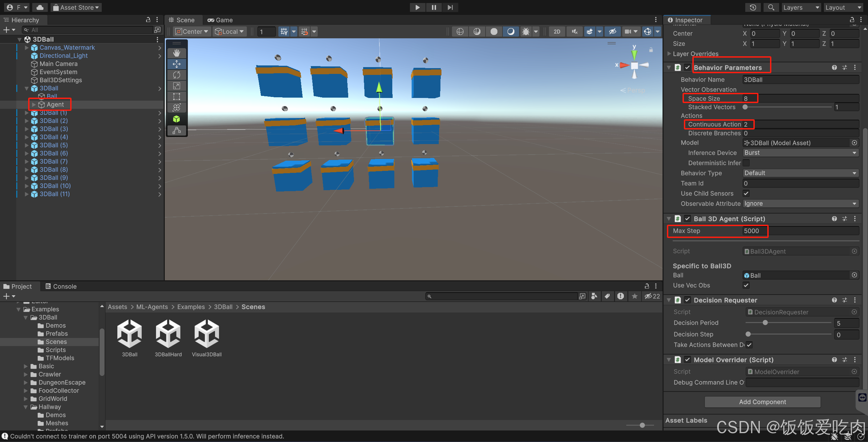The height and width of the screenshot is (442, 868).
Task: Toggle scene visibility hidden-objects icon
Action: (612, 32)
